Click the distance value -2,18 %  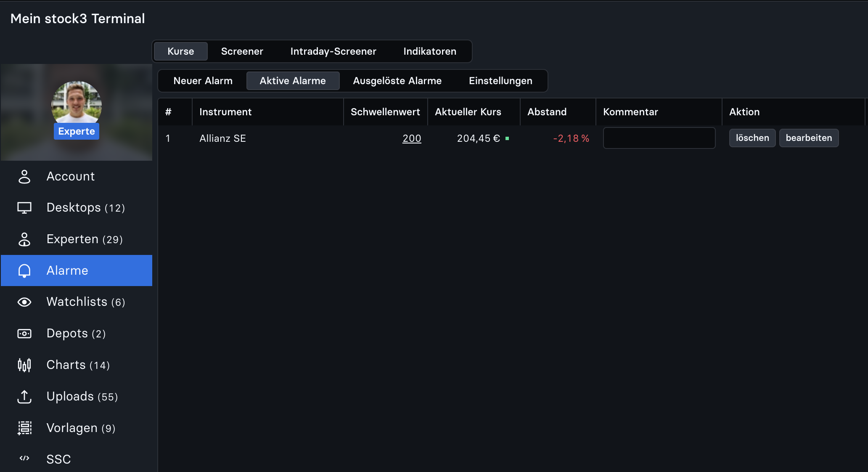[x=571, y=138]
